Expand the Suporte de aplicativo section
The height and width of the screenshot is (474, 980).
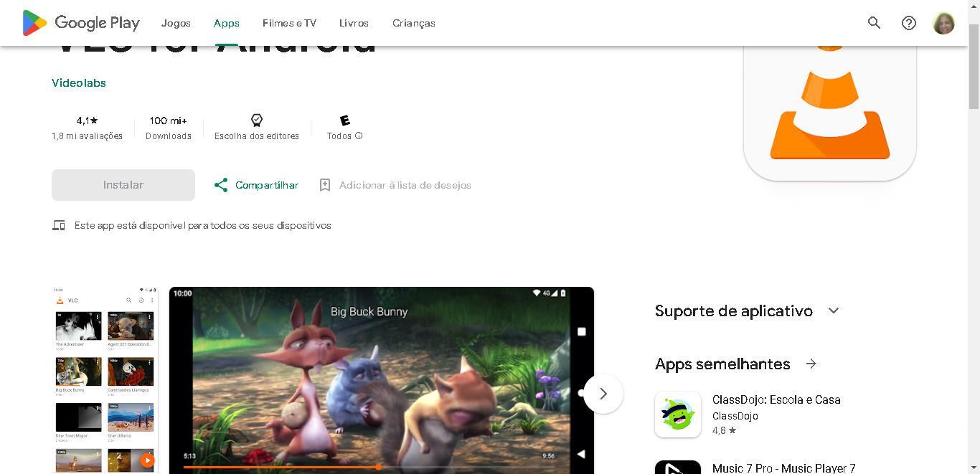pos(833,311)
